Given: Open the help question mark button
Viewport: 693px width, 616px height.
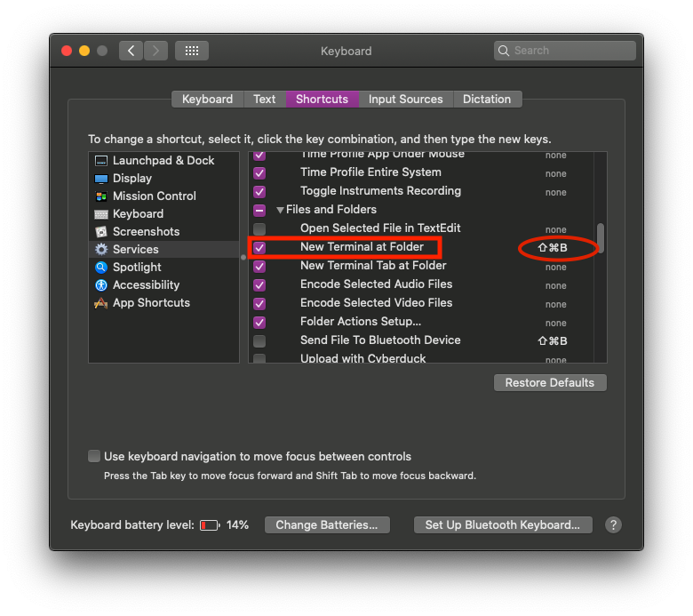Looking at the screenshot, I should coord(613,525).
